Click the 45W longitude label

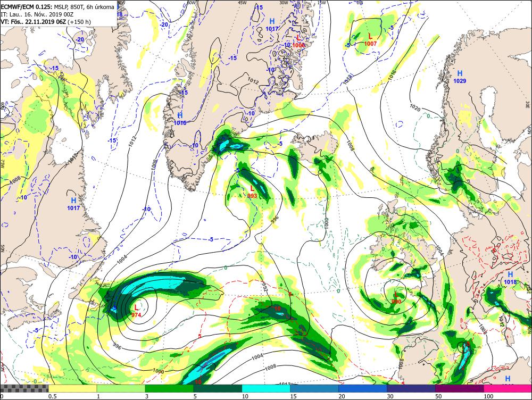point(242,2)
